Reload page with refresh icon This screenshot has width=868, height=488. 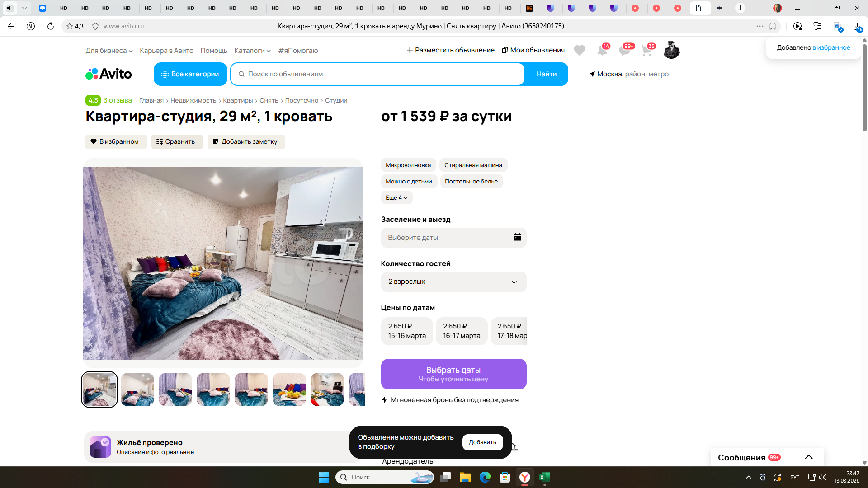pyautogui.click(x=51, y=26)
